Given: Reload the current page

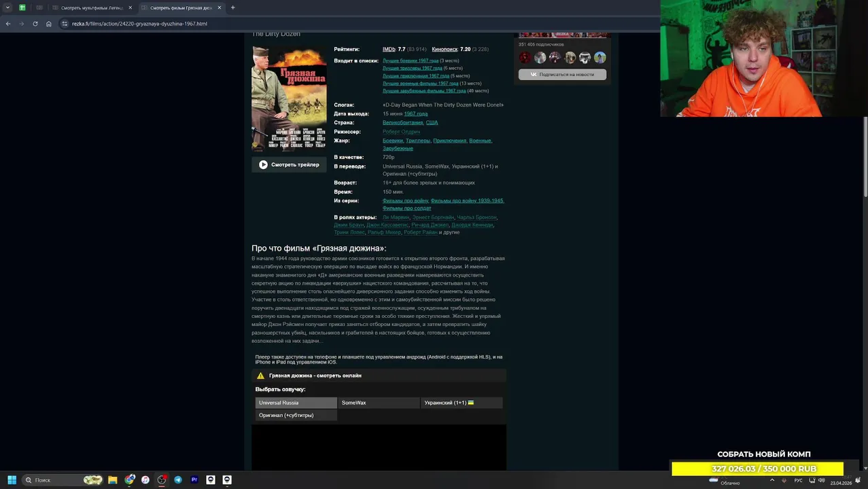Looking at the screenshot, I should [35, 24].
